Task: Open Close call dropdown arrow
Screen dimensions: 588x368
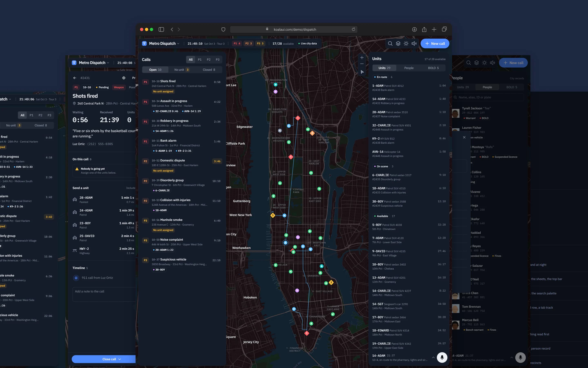Action: pos(120,359)
